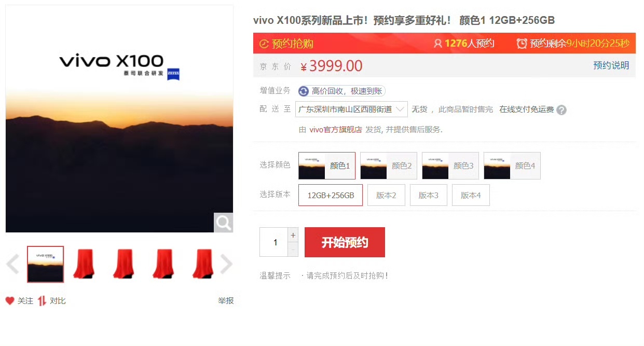644x346 pixels.
Task: Choose the 版本3 version option
Action: pyautogui.click(x=429, y=195)
